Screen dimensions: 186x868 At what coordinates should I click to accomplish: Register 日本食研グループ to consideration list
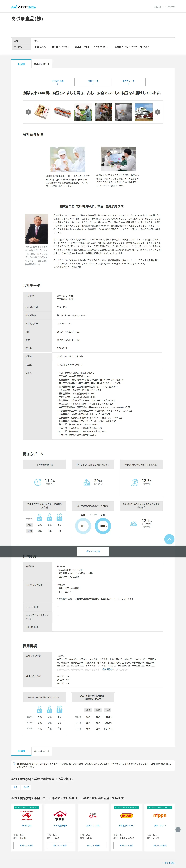pyautogui.click(x=127, y=845)
